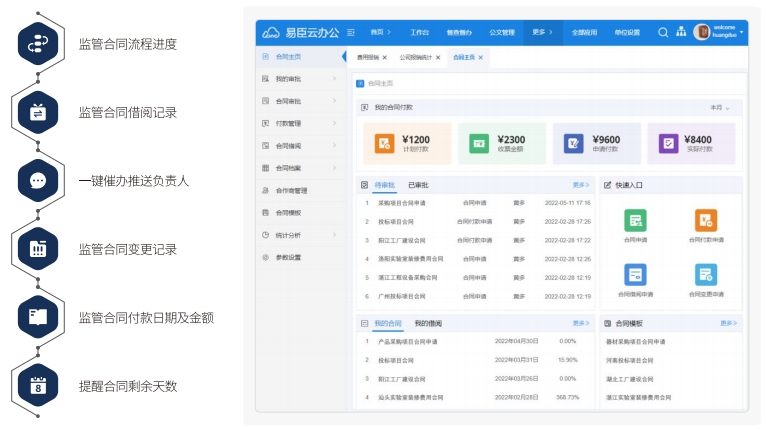766x430 pixels.
Task: Click the 待审批 panel header icon
Action: coord(364,185)
